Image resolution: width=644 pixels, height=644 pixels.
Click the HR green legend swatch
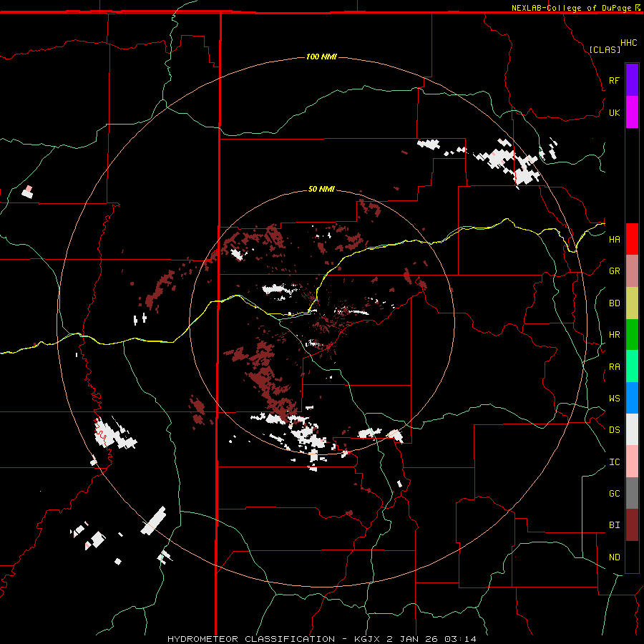(x=632, y=335)
